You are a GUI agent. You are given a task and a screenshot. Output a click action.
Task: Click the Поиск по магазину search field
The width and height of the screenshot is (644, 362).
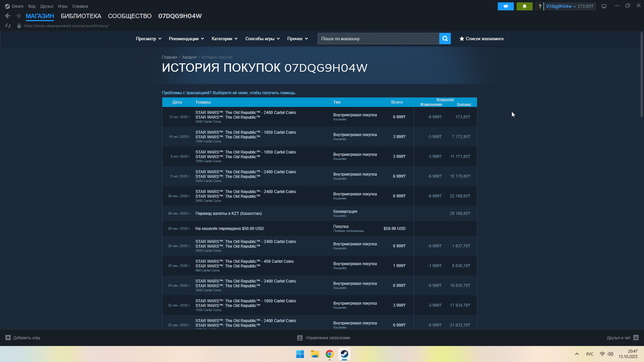pyautogui.click(x=378, y=39)
